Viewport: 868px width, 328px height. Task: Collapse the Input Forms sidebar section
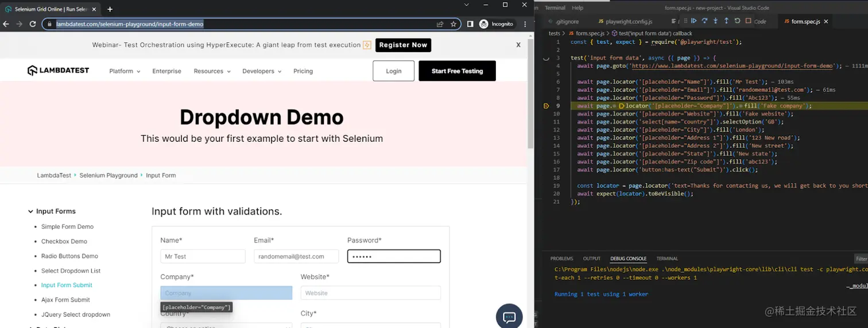[52, 211]
